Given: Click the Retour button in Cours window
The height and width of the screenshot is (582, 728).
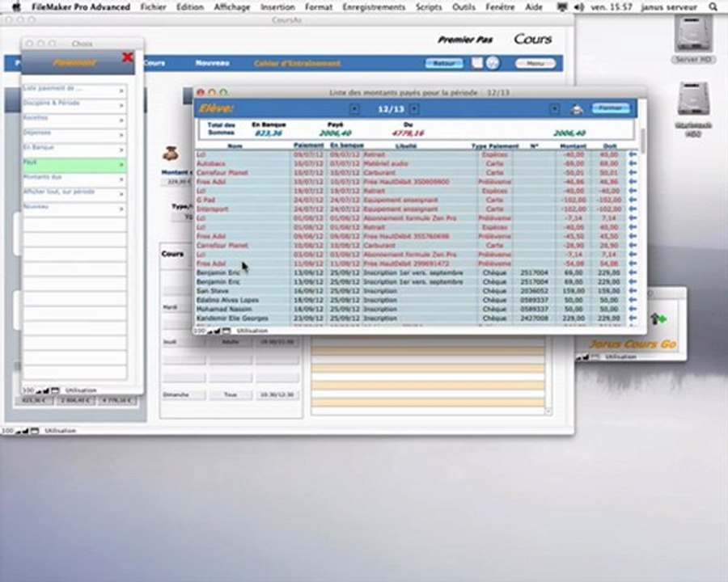Looking at the screenshot, I should pyautogui.click(x=444, y=64).
